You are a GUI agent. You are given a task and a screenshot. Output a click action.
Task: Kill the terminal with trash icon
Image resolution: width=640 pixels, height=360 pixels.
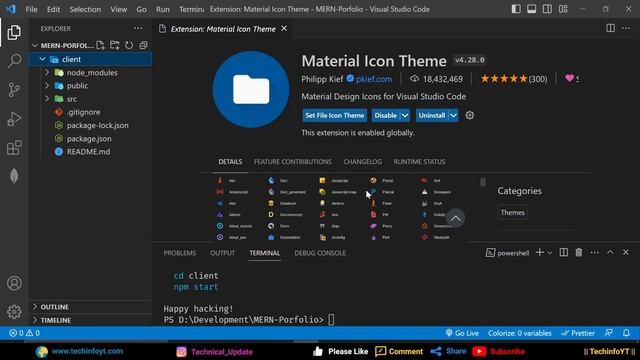pyautogui.click(x=579, y=253)
